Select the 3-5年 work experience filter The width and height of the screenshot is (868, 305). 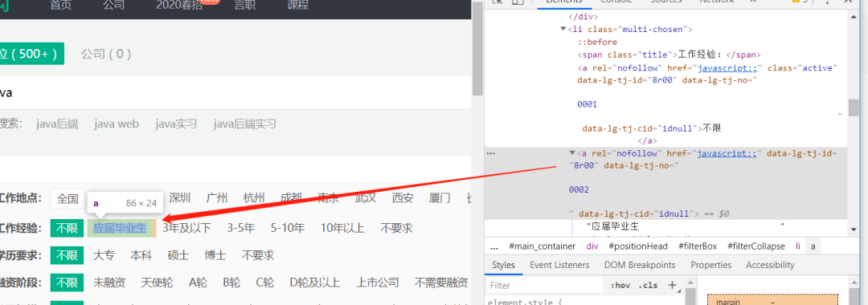[241, 228]
